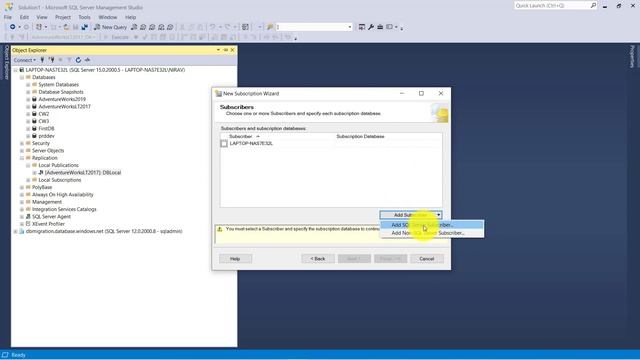This screenshot has width=640, height=360.
Task: Open the Properties side tab
Action: [x=633, y=56]
